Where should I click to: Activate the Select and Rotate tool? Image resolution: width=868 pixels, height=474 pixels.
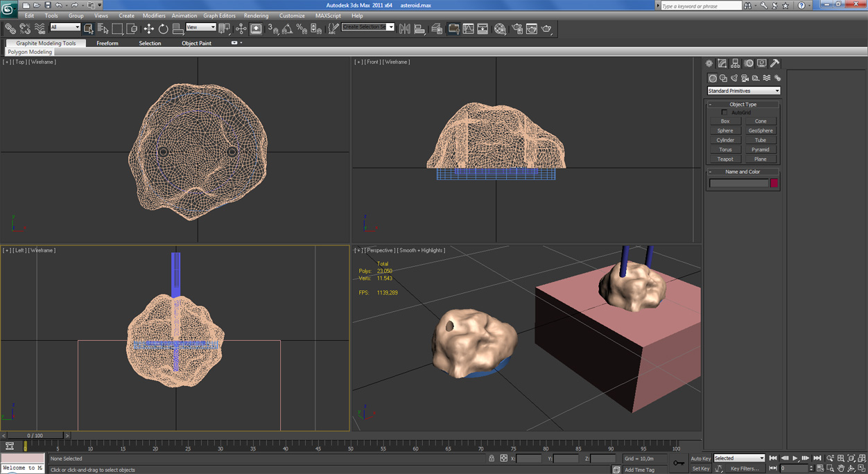tap(163, 29)
